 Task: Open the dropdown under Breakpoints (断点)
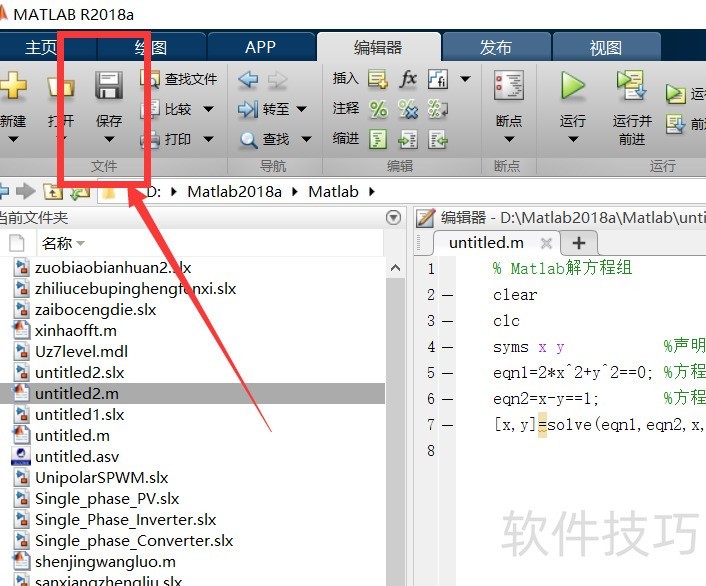[x=509, y=140]
